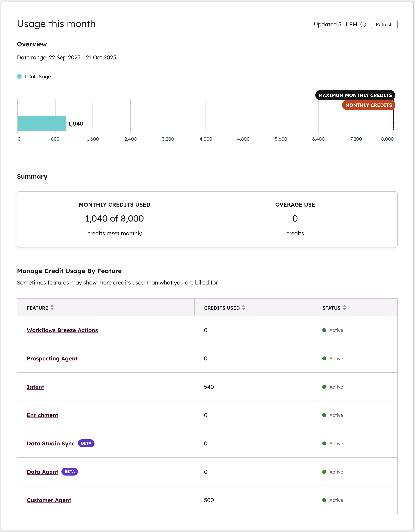Sort table by Feature column arrows

[52, 307]
